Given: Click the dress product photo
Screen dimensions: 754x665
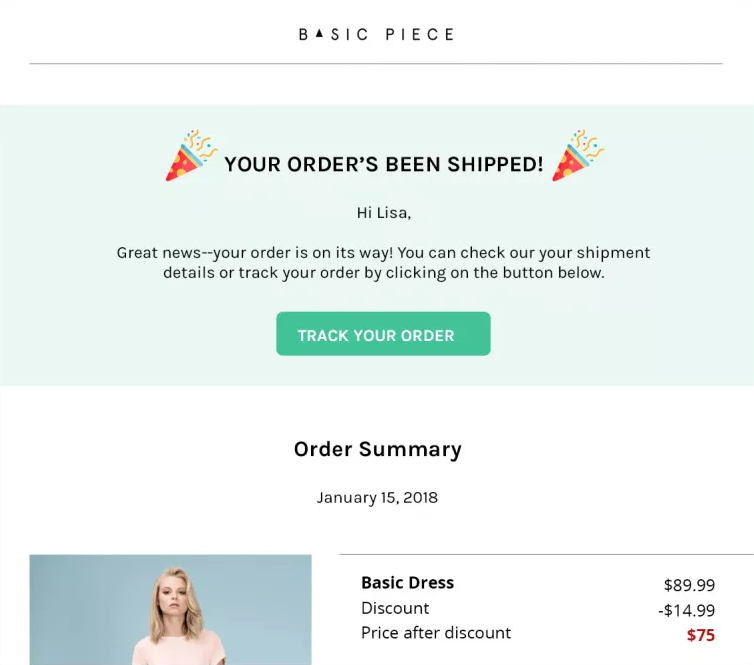Looking at the screenshot, I should (x=170, y=610).
